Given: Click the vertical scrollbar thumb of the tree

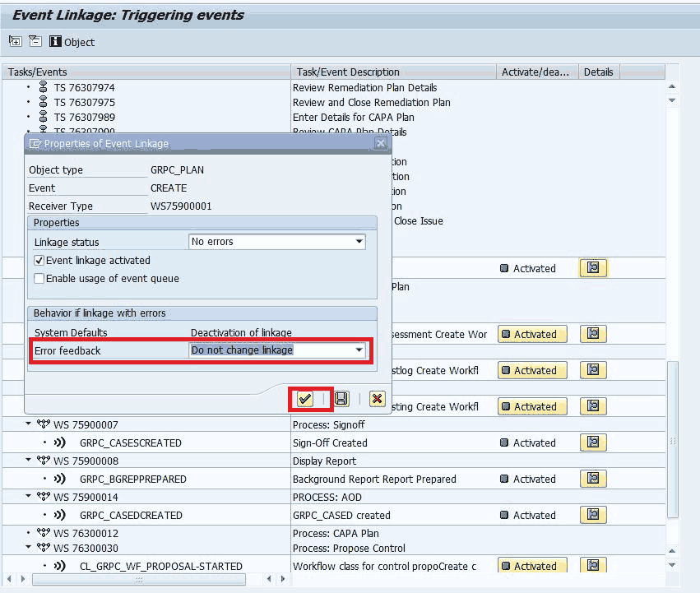Looking at the screenshot, I should 672,440.
